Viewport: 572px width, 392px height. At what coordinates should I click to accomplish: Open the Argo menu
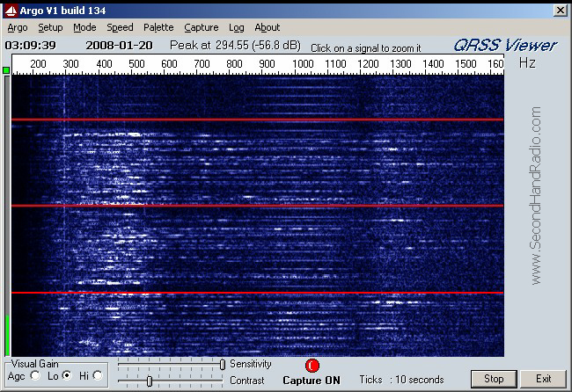click(x=18, y=28)
